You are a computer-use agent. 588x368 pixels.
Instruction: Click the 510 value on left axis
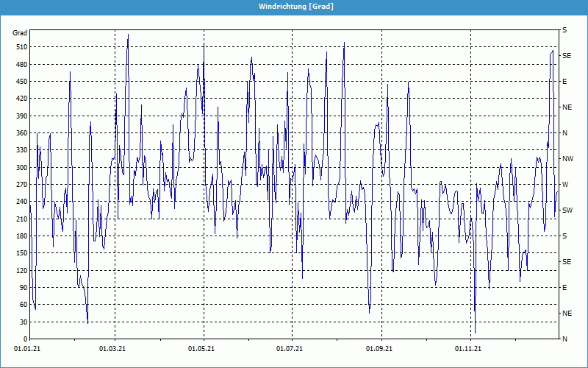pyautogui.click(x=20, y=47)
